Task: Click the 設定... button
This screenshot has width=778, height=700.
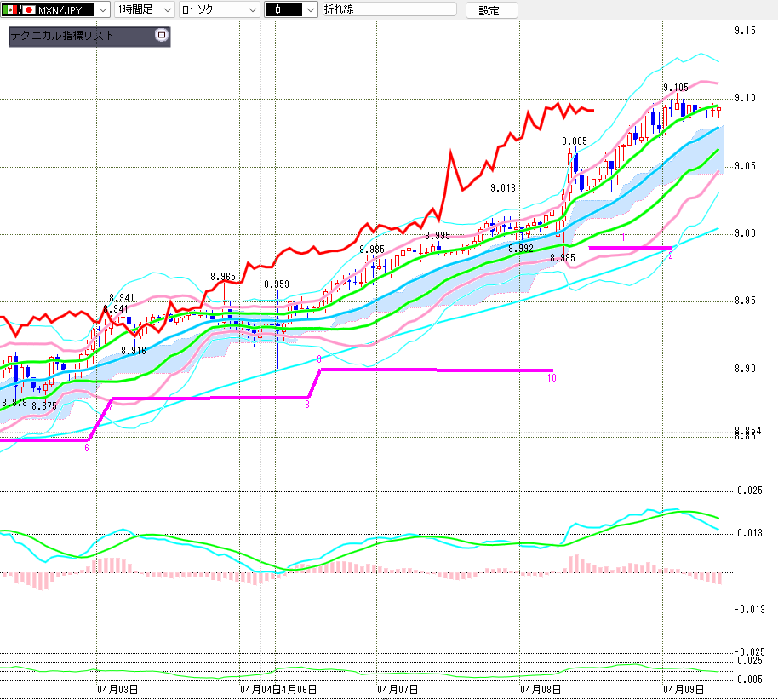Action: point(491,11)
